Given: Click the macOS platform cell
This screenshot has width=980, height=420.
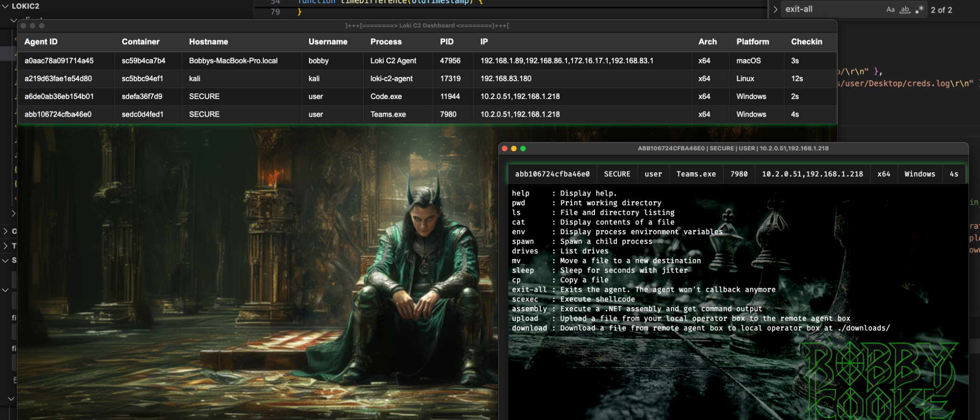Looking at the screenshot, I should [x=748, y=61].
